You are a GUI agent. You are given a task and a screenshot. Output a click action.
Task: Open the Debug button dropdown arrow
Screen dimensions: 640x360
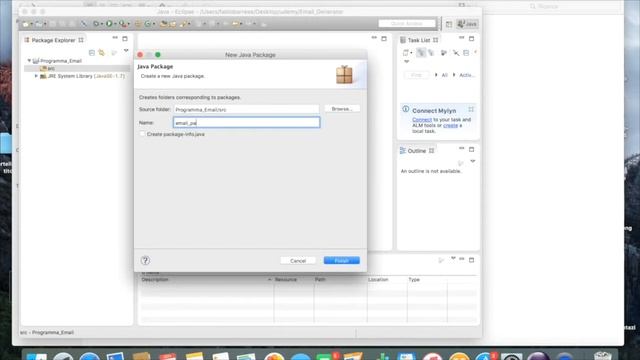click(102, 24)
